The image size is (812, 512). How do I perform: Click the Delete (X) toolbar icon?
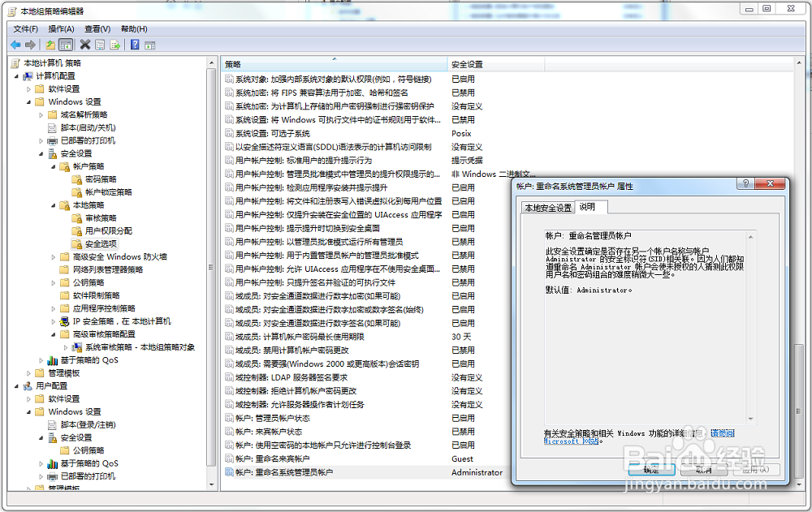(x=85, y=44)
